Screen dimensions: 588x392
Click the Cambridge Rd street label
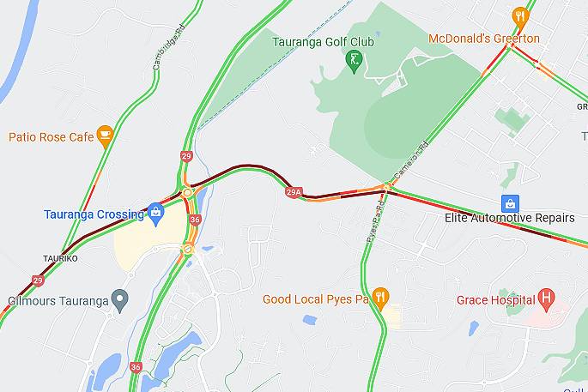pyautogui.click(x=169, y=47)
